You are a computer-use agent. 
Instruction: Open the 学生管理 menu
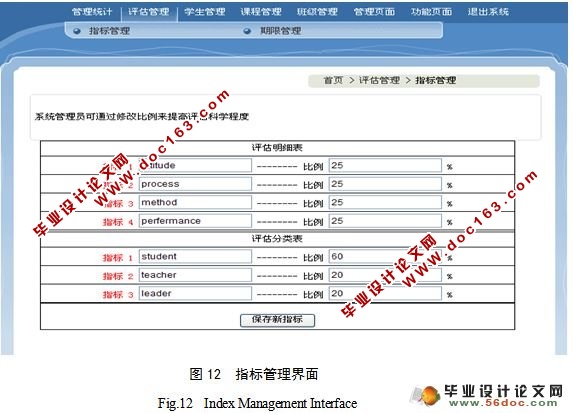[205, 12]
